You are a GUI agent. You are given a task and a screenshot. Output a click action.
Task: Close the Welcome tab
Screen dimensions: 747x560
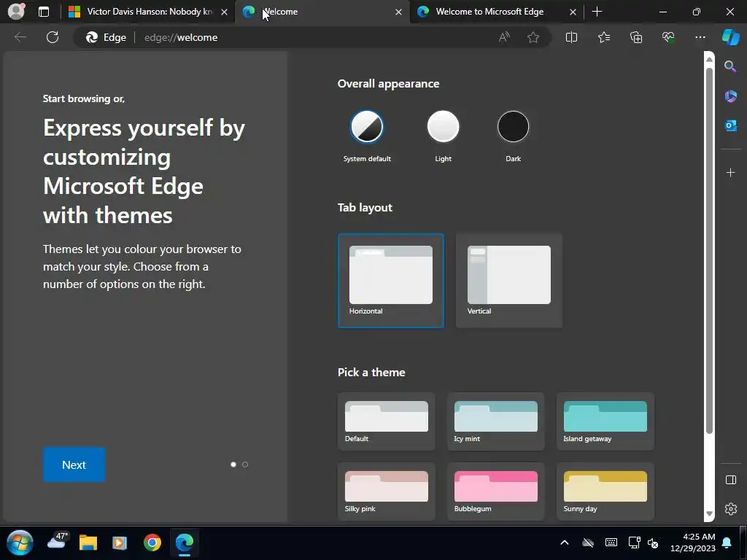(x=398, y=12)
